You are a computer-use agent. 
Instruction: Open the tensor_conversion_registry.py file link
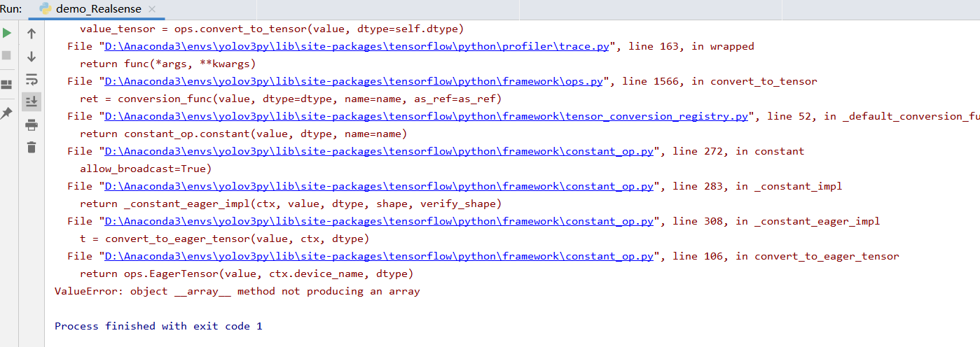[426, 116]
